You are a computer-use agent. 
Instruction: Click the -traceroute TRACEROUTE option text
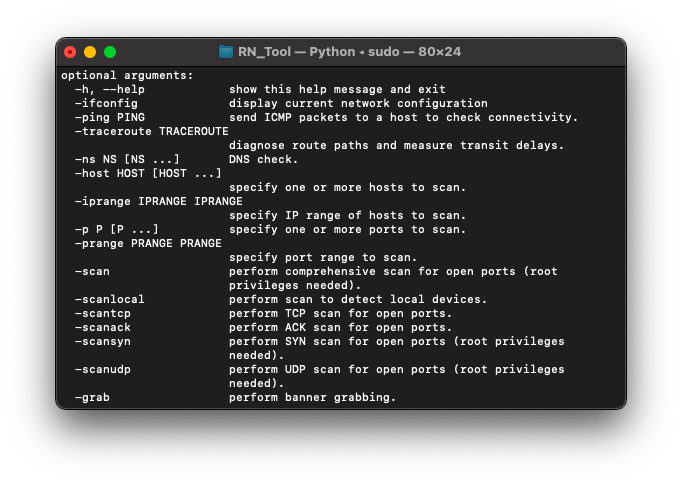coord(151,131)
